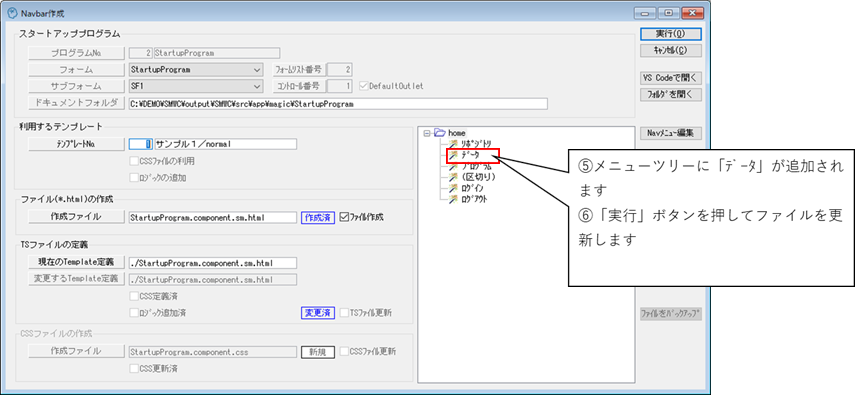
Task: Click the control number value field
Action: (341, 86)
